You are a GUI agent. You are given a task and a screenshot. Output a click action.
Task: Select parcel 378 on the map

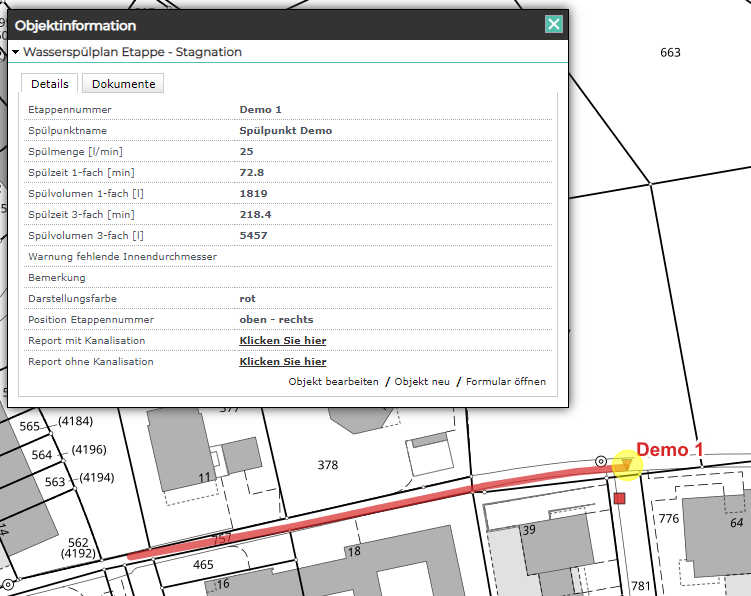click(327, 465)
